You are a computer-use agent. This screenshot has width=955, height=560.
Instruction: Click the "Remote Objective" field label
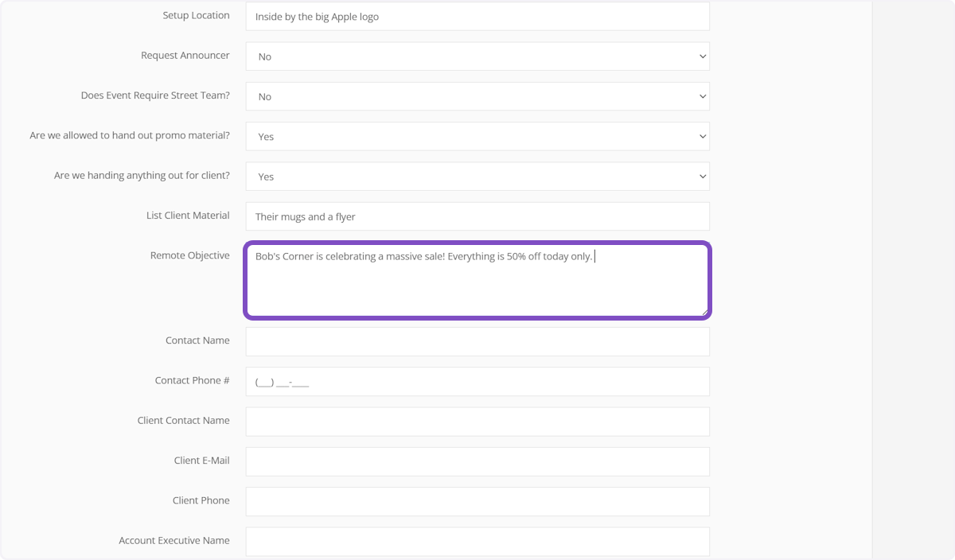click(x=189, y=255)
